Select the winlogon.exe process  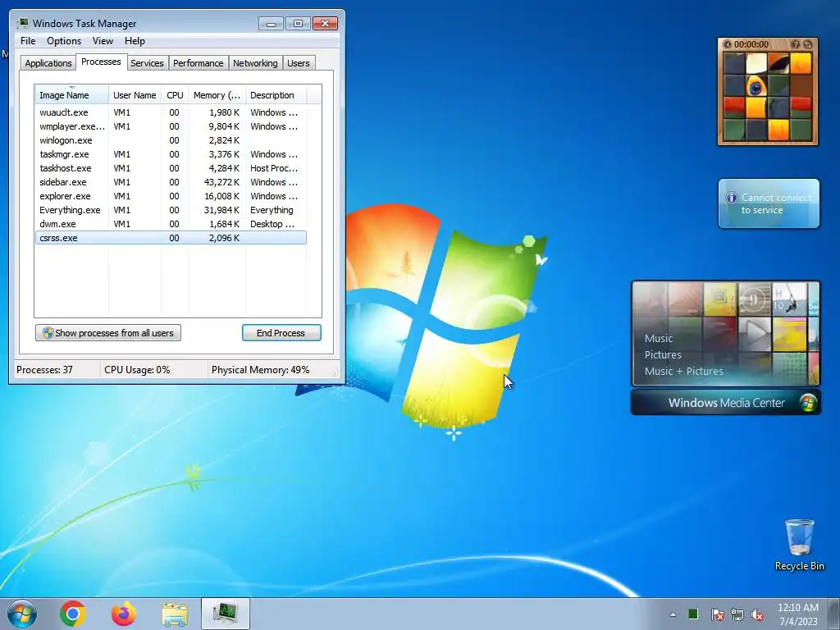click(171, 140)
